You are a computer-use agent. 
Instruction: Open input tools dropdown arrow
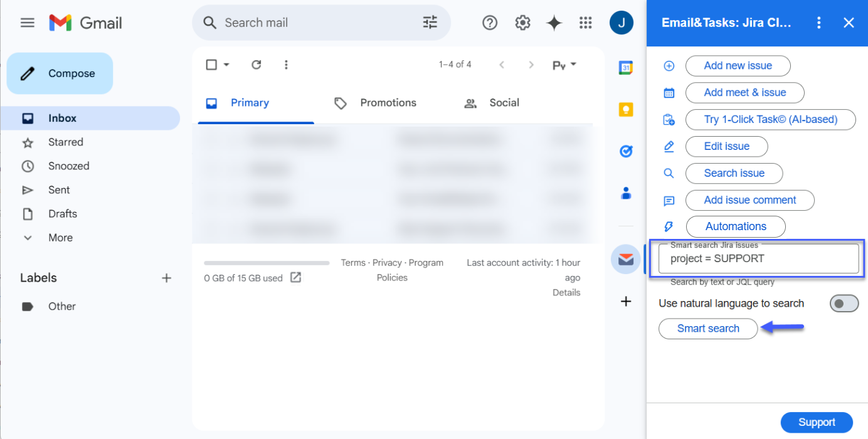point(573,65)
